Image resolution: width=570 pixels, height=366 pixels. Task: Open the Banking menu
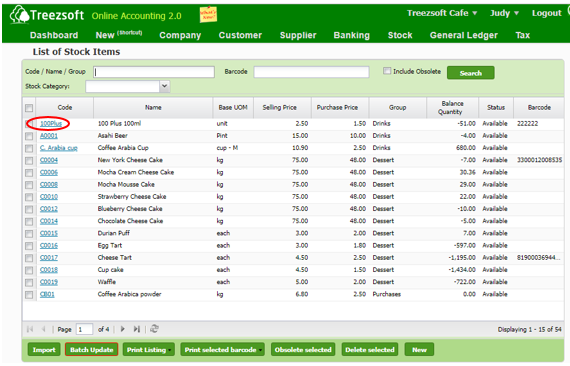pos(352,35)
